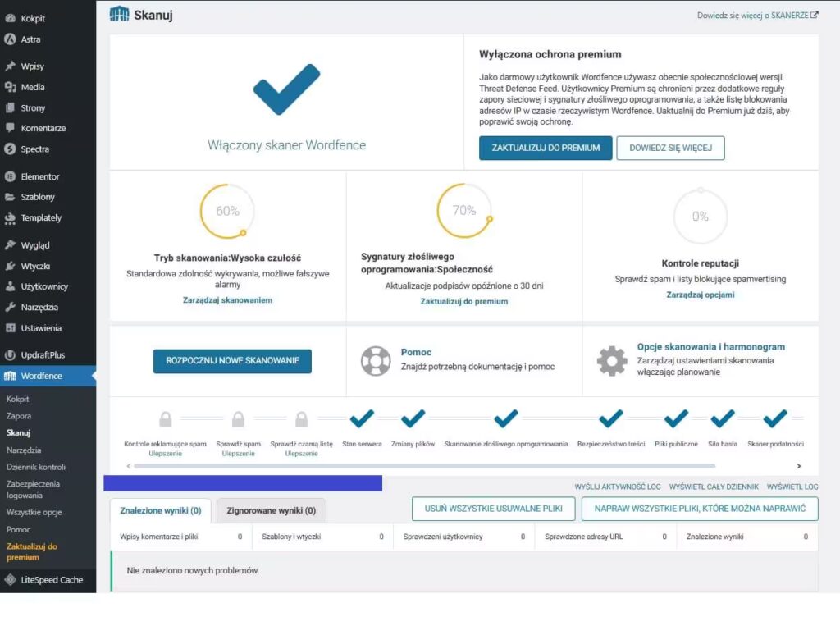
Task: Open Wordfence Pomoc submenu item
Action: tap(18, 529)
